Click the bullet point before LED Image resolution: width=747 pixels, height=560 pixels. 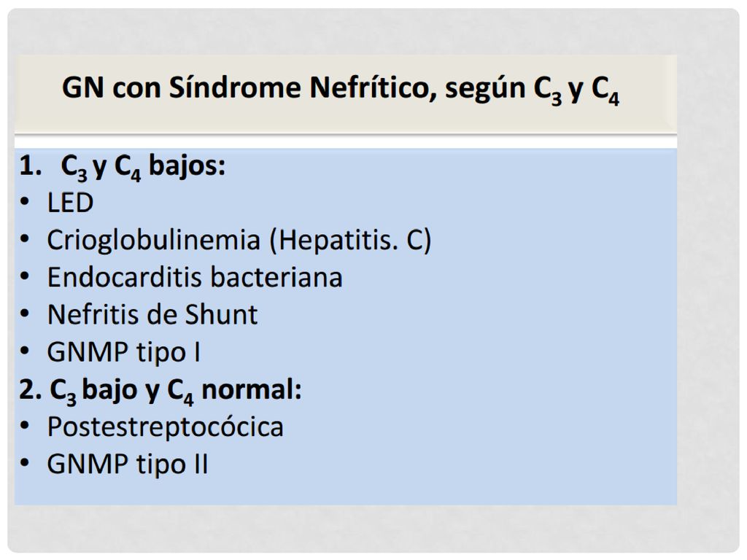(x=25, y=201)
